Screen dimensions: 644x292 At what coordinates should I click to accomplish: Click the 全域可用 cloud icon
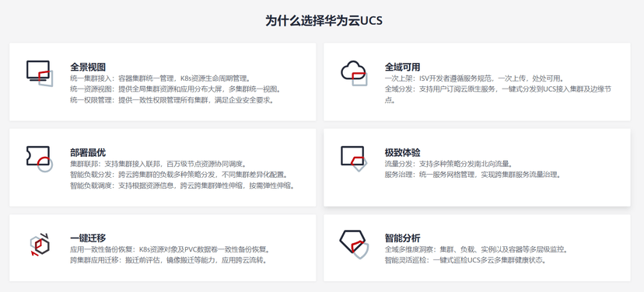(x=354, y=74)
